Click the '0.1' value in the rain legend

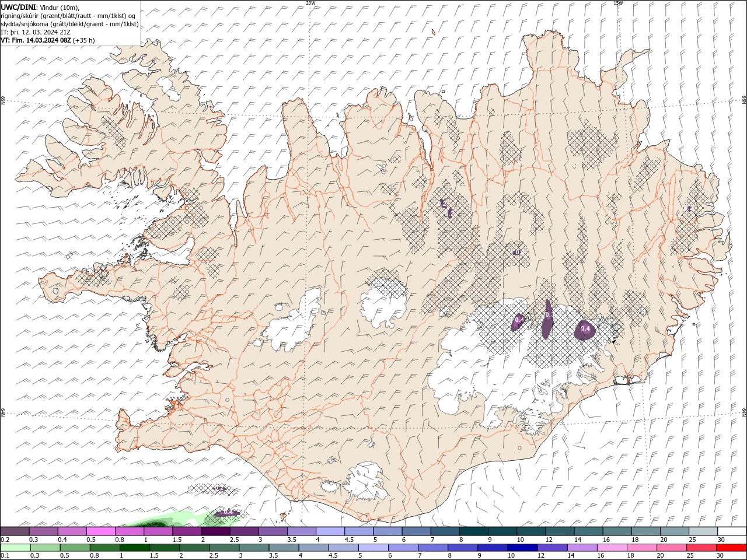tap(5, 556)
